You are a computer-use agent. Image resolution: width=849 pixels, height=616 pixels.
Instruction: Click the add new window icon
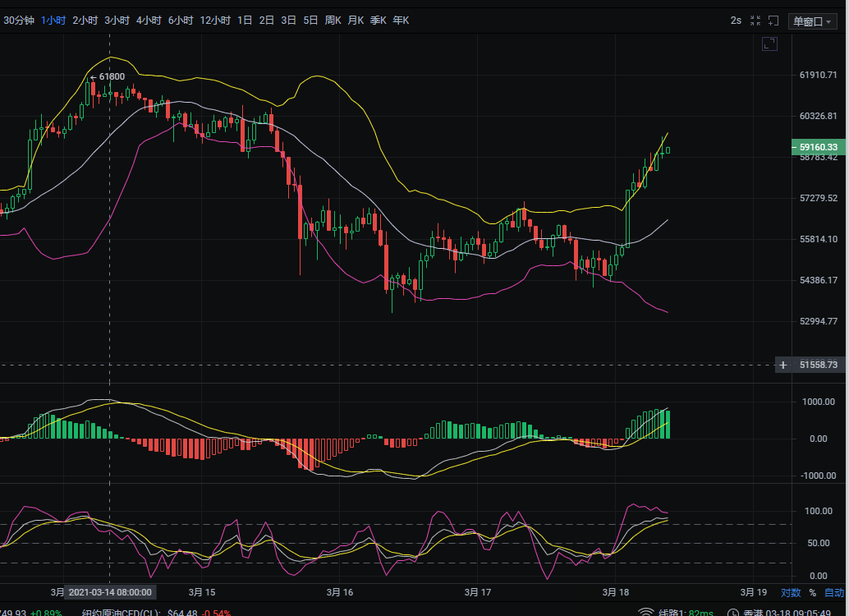(x=773, y=21)
